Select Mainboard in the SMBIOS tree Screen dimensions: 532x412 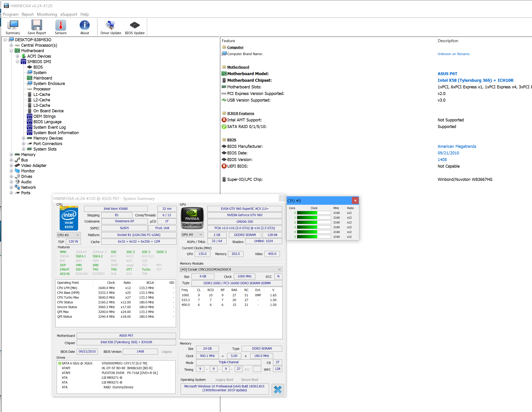click(43, 78)
